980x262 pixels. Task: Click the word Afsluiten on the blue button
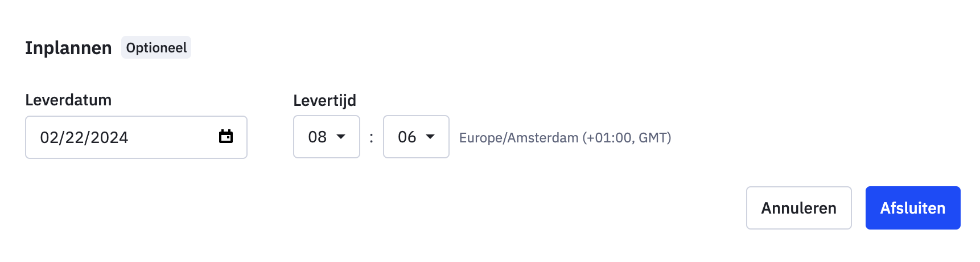(x=912, y=208)
